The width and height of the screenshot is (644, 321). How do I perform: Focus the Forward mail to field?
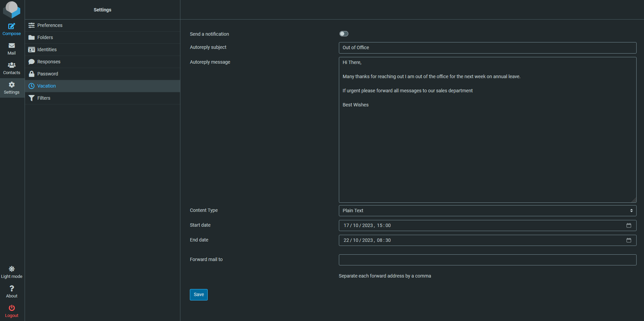click(x=487, y=260)
